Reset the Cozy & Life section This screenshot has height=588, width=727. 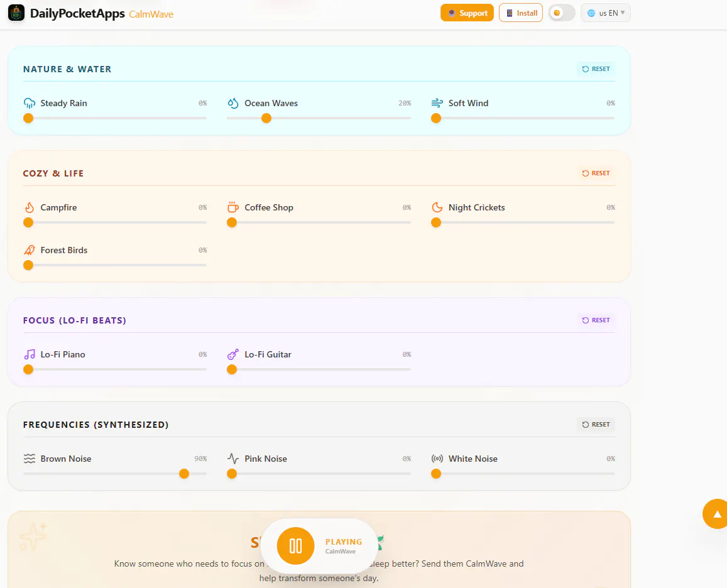(596, 173)
